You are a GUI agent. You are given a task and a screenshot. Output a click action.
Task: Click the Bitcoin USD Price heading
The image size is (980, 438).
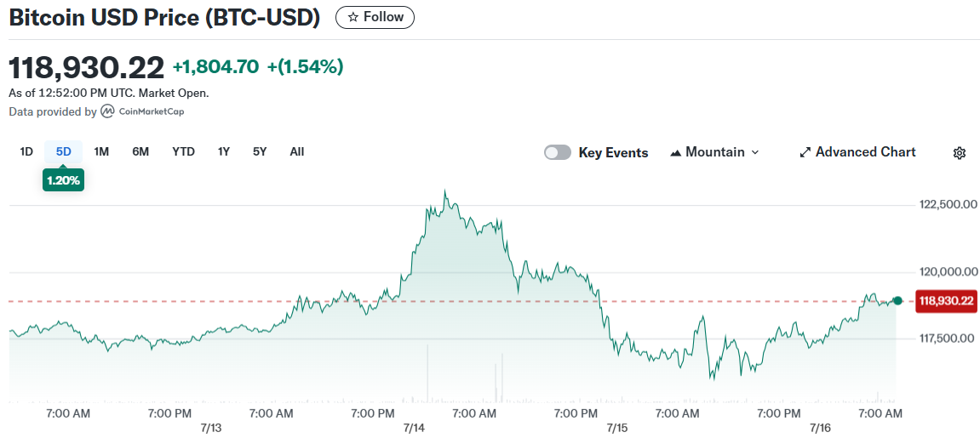click(164, 18)
